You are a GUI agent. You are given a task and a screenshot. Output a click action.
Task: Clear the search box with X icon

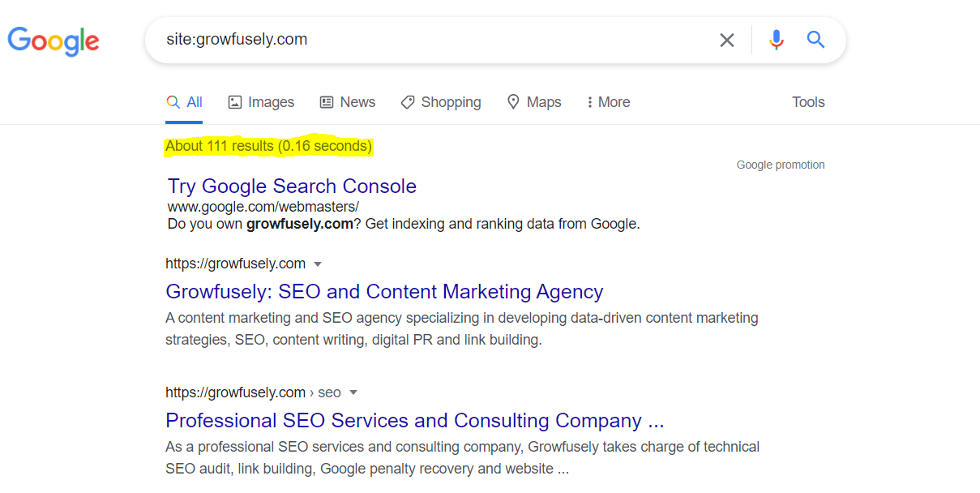(727, 40)
